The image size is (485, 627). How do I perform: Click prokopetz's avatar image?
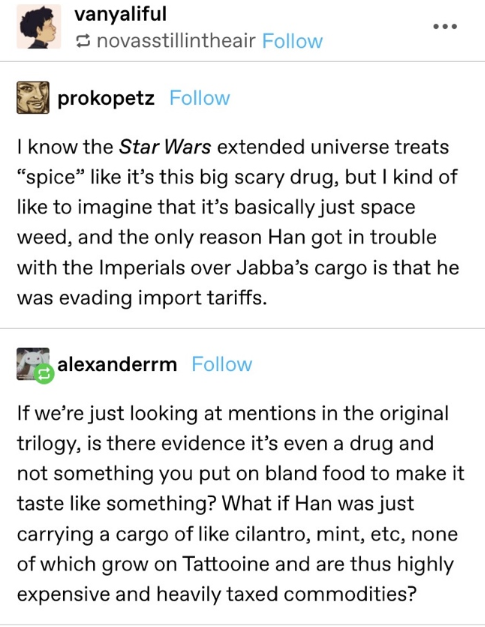pos(33,98)
